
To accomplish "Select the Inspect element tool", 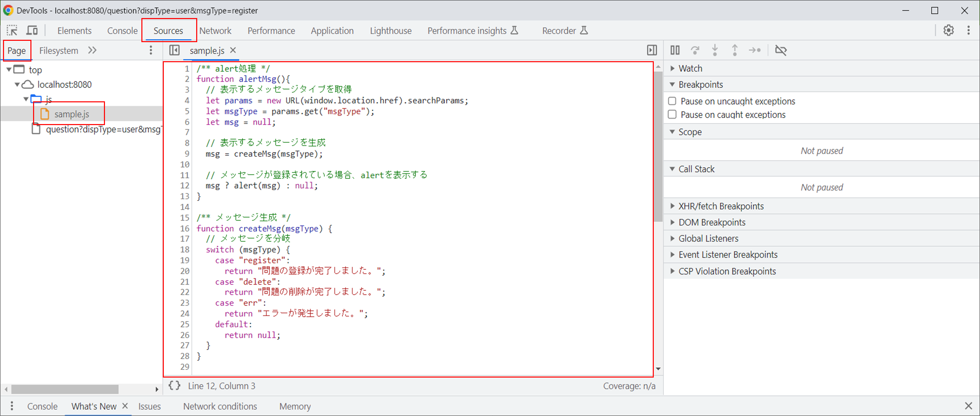I will (x=12, y=30).
